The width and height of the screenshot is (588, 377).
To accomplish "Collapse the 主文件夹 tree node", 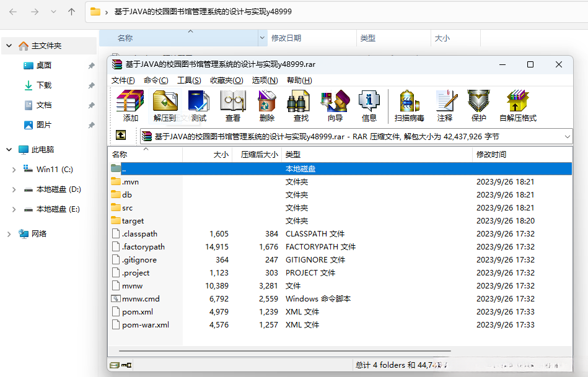I will [x=9, y=46].
